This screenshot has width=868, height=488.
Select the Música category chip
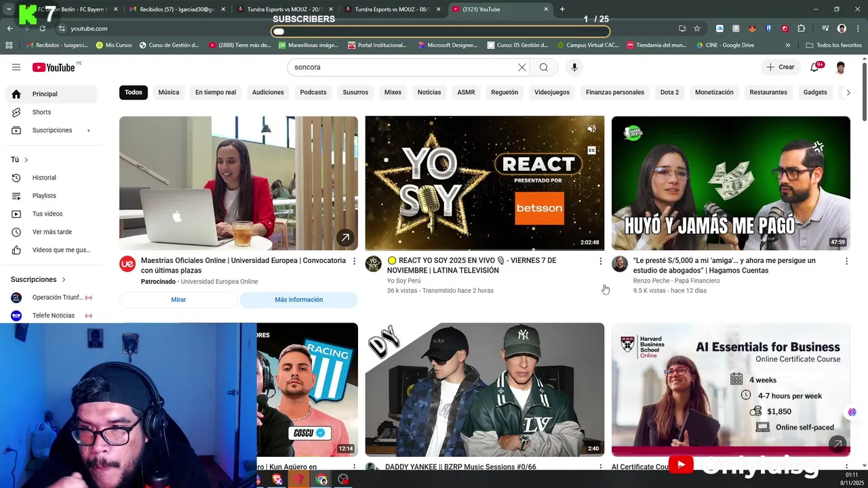click(x=169, y=92)
